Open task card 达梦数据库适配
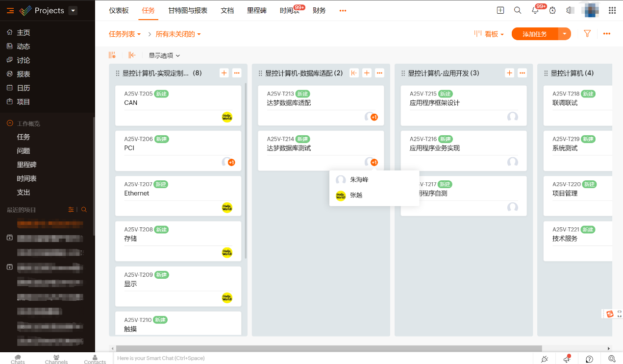The width and height of the screenshot is (623, 364). (x=321, y=105)
